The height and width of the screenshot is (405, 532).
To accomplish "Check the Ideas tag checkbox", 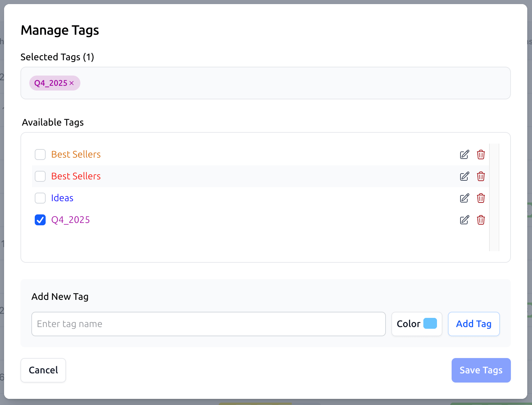I will click(x=40, y=198).
